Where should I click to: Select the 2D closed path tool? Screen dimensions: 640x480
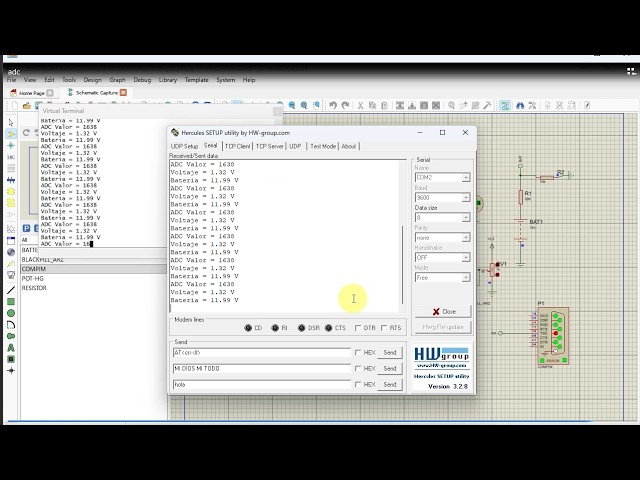pos(11,336)
